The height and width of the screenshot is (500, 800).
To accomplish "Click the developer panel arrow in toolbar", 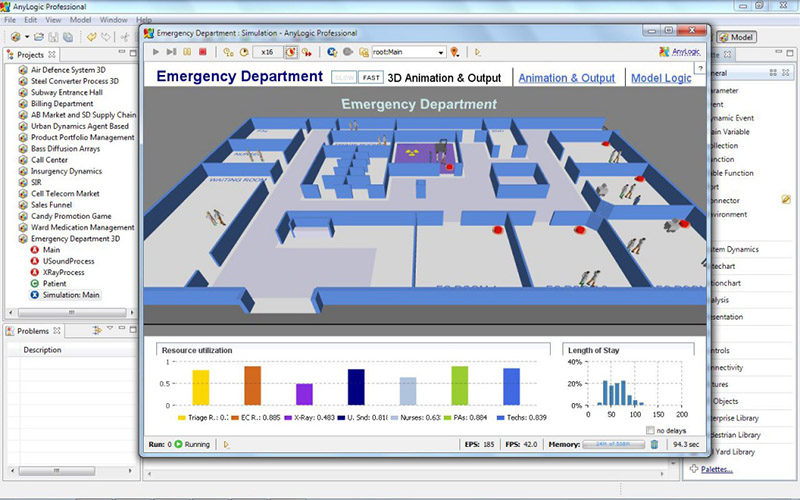I will [x=478, y=52].
